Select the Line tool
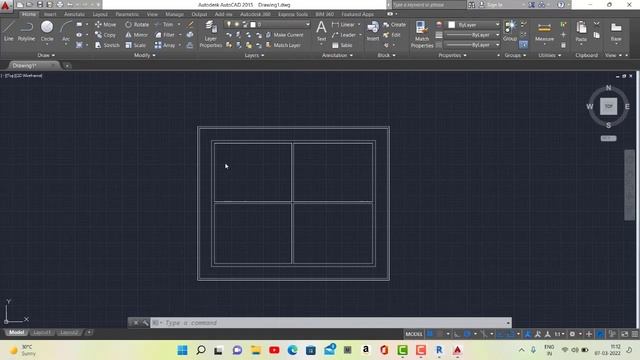 click(9, 31)
